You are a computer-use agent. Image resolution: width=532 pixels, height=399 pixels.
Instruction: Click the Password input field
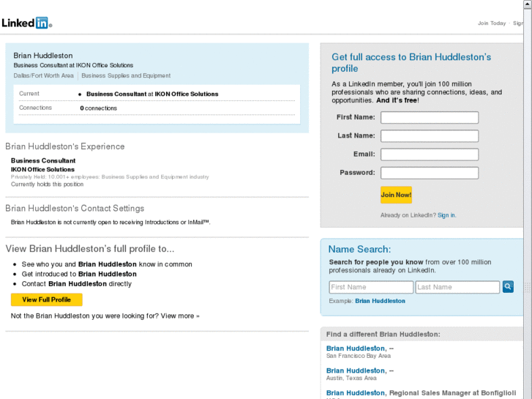pyautogui.click(x=430, y=173)
